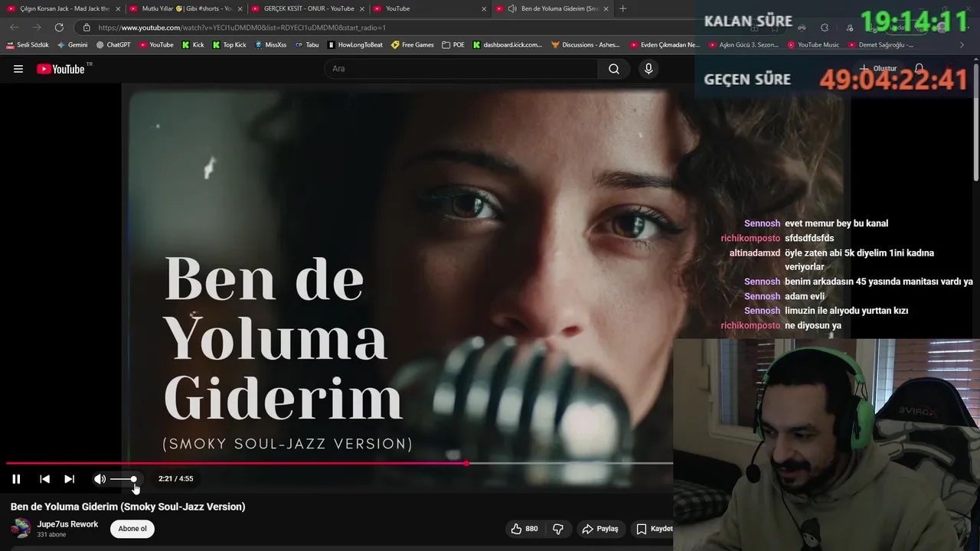Open a new browser tab
Viewport: 980px width, 551px height.
pos(622,8)
